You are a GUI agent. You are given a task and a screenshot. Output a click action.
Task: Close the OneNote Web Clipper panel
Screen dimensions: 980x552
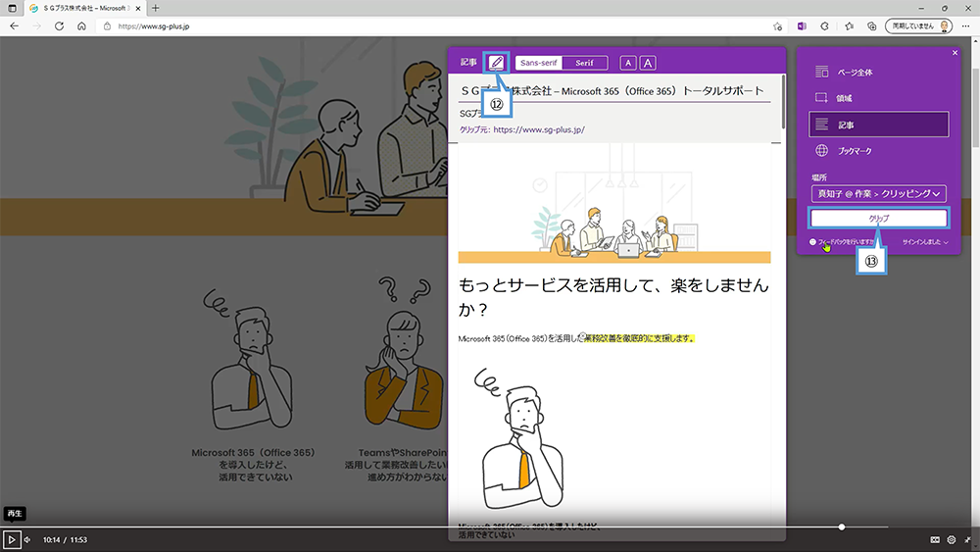[x=955, y=53]
